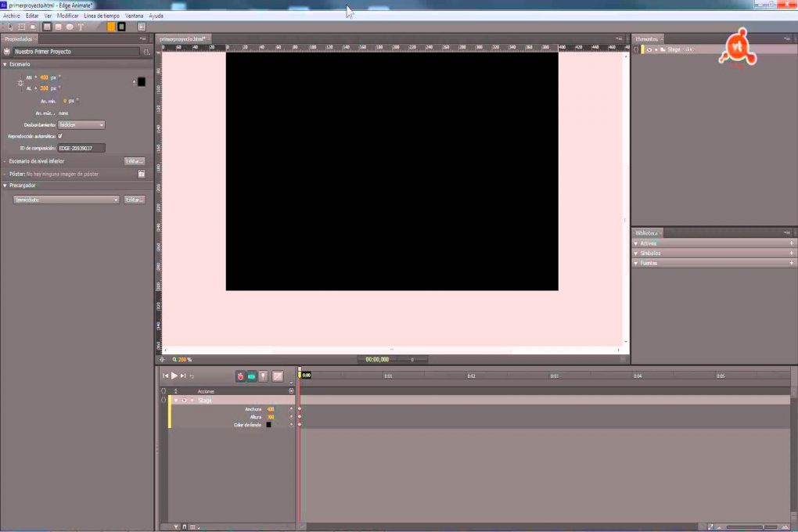Click the auto-keyframe stopwatch icon in the timeline
798x532 pixels.
(239, 376)
